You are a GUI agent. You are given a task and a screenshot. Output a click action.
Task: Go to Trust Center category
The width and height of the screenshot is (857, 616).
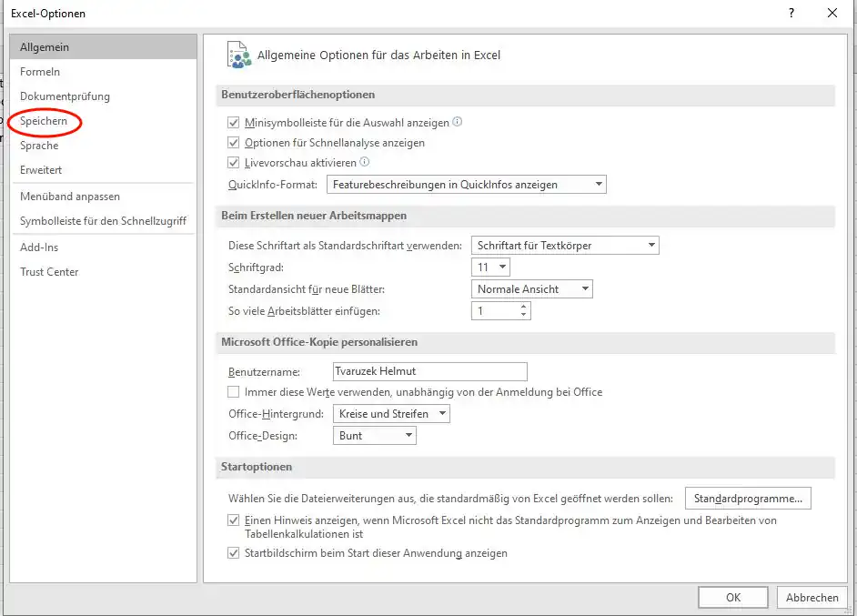(x=49, y=272)
